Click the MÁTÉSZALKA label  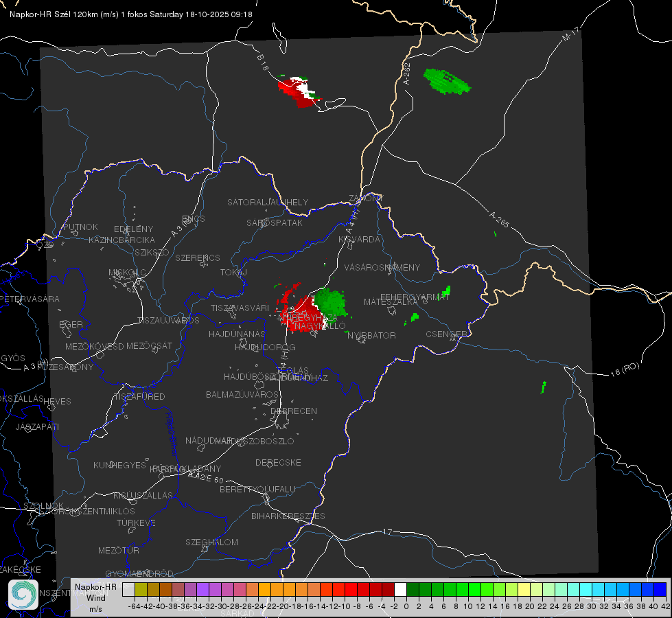click(391, 302)
